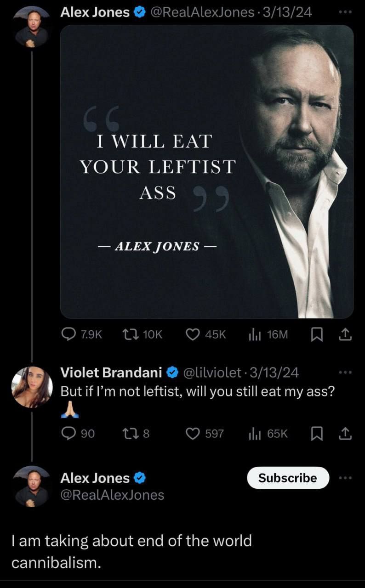Share the quote image tweet

click(345, 335)
